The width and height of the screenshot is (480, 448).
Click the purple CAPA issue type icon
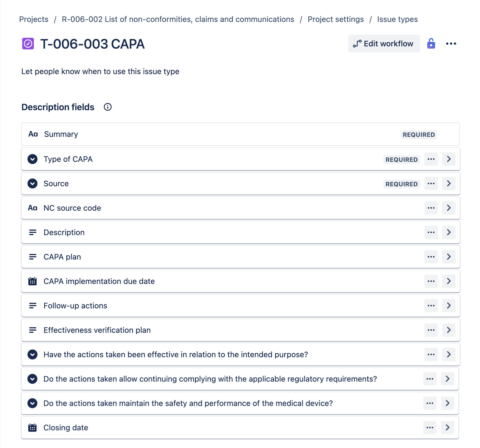tap(28, 44)
